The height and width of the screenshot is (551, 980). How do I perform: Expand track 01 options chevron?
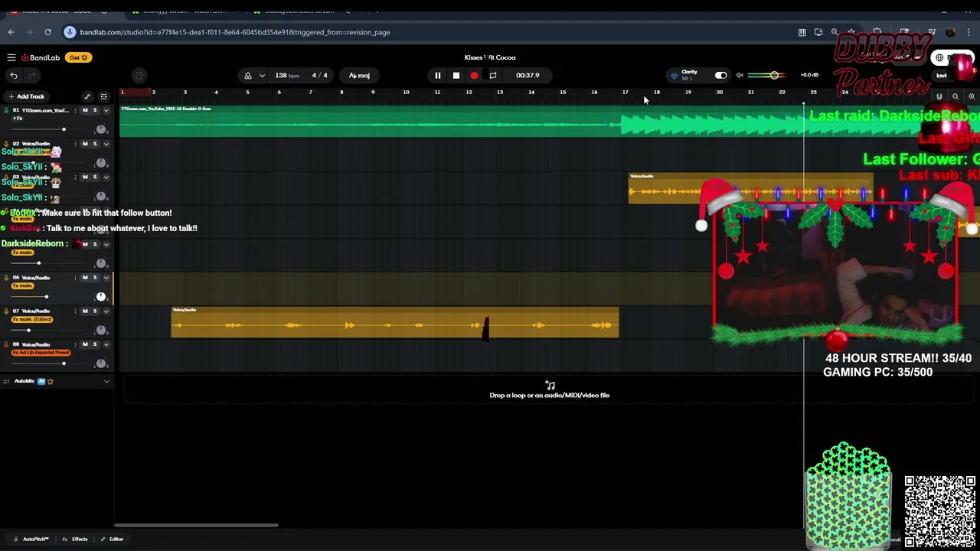(106, 110)
